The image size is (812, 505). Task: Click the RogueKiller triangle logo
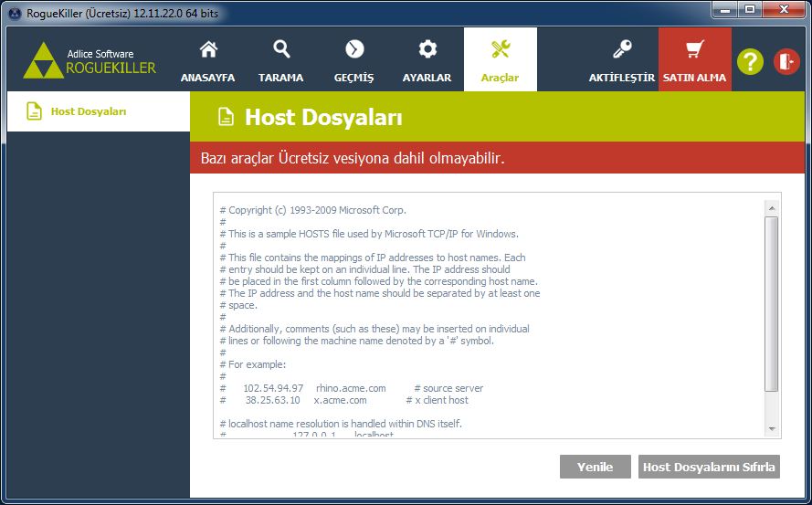[x=44, y=60]
